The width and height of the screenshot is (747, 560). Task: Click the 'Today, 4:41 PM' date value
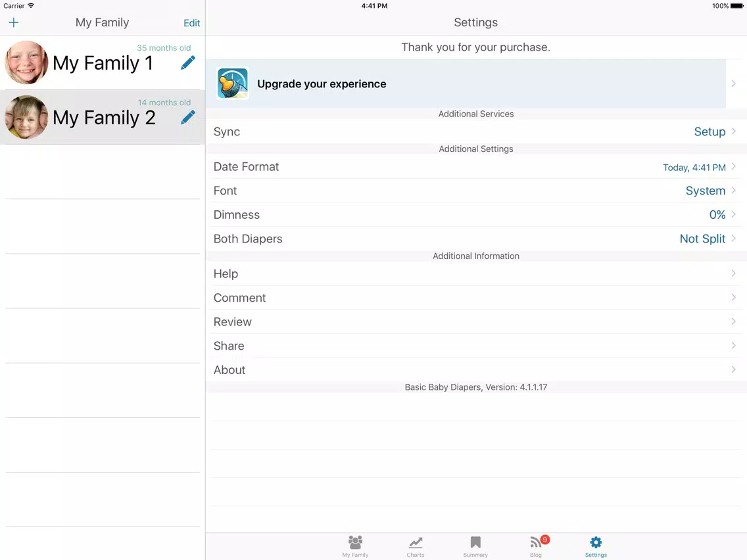pos(694,167)
